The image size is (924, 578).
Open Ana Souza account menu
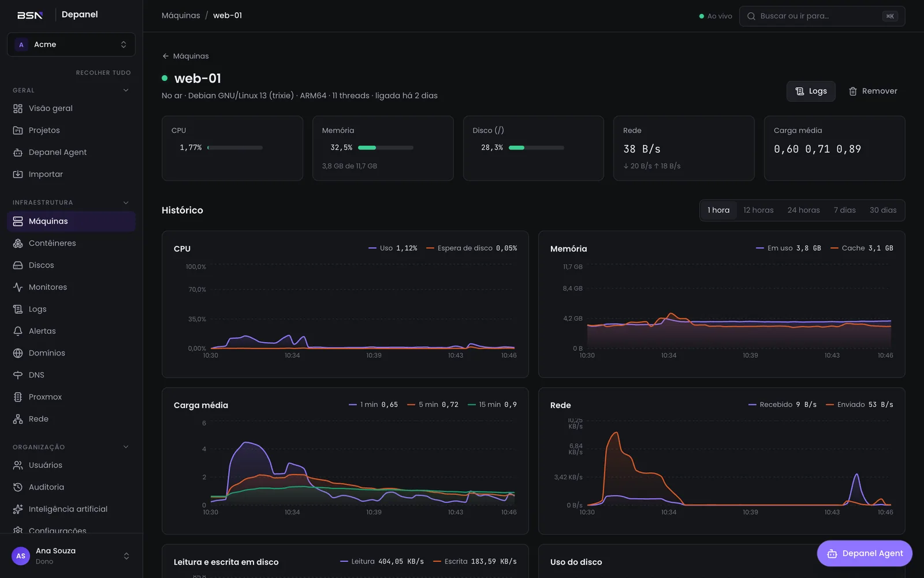tap(71, 556)
